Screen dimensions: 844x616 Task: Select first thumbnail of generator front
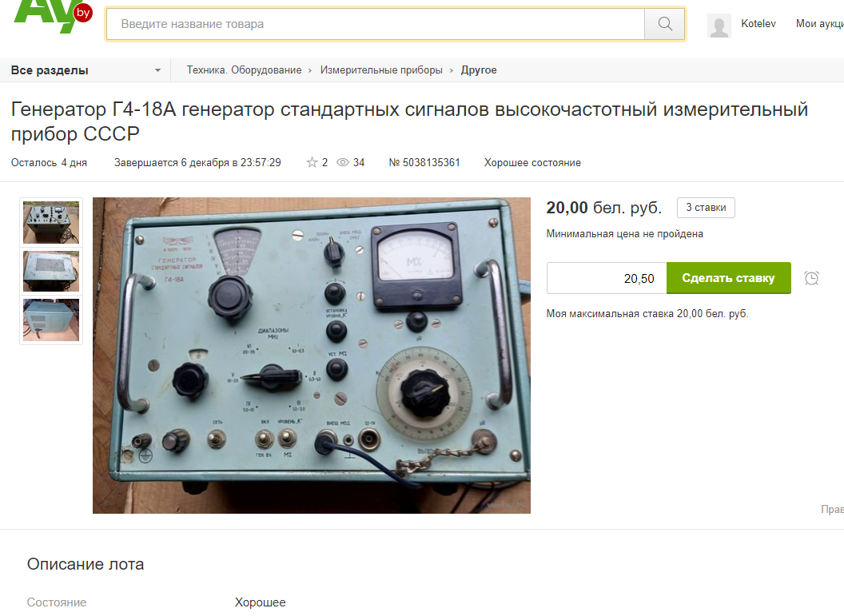click(x=51, y=222)
